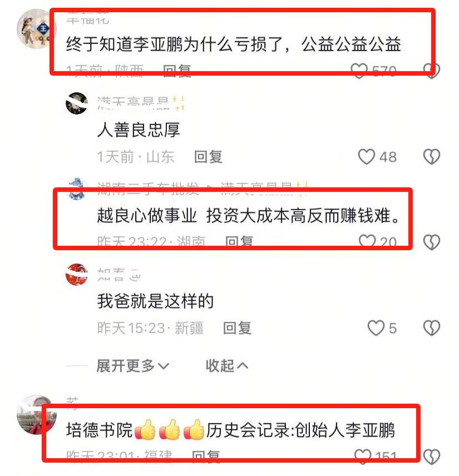Dislike the 我爸就是这样的 comment
Viewport: 459px width, 476px height.
(x=431, y=328)
